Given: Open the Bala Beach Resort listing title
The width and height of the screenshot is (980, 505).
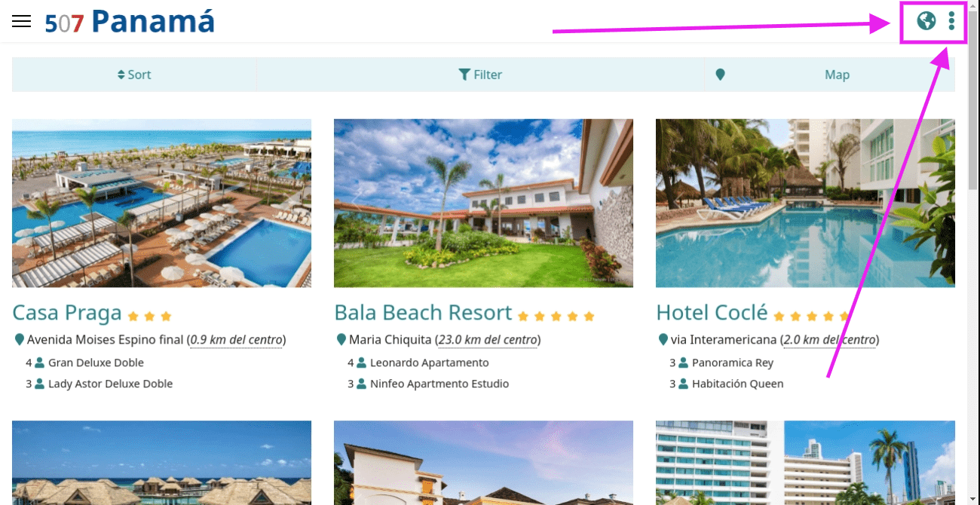Looking at the screenshot, I should 423,312.
